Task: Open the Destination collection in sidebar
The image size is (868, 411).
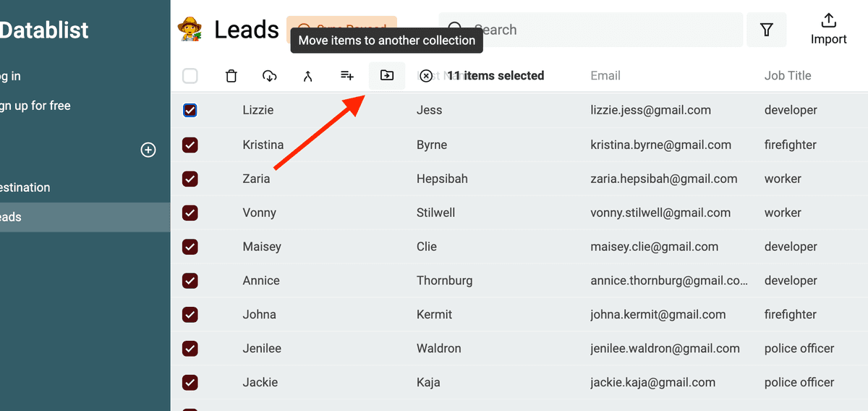Action: click(x=85, y=187)
